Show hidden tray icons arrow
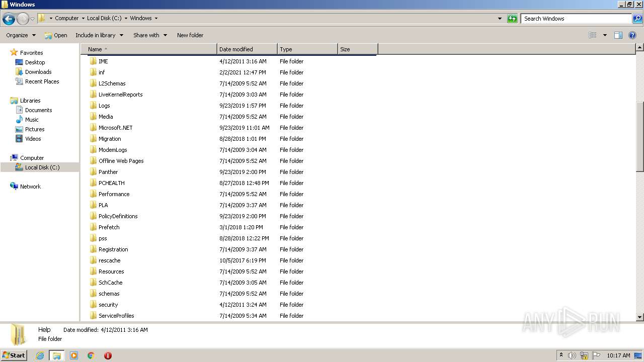The image size is (644, 362). click(561, 355)
